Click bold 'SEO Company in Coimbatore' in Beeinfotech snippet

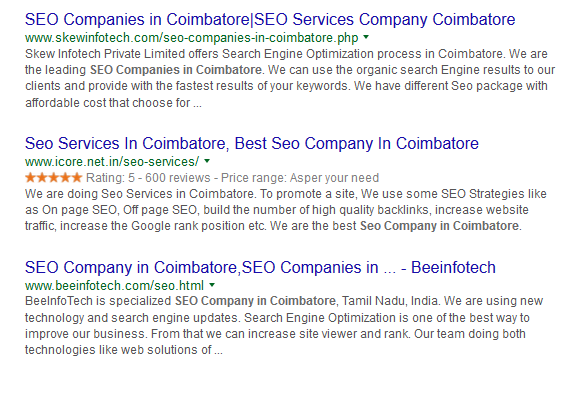(x=255, y=301)
